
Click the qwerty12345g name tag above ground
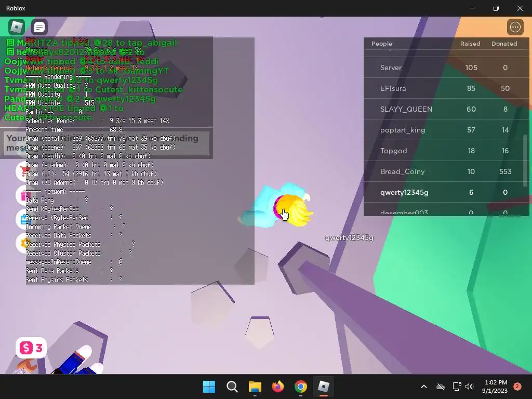[x=349, y=237]
